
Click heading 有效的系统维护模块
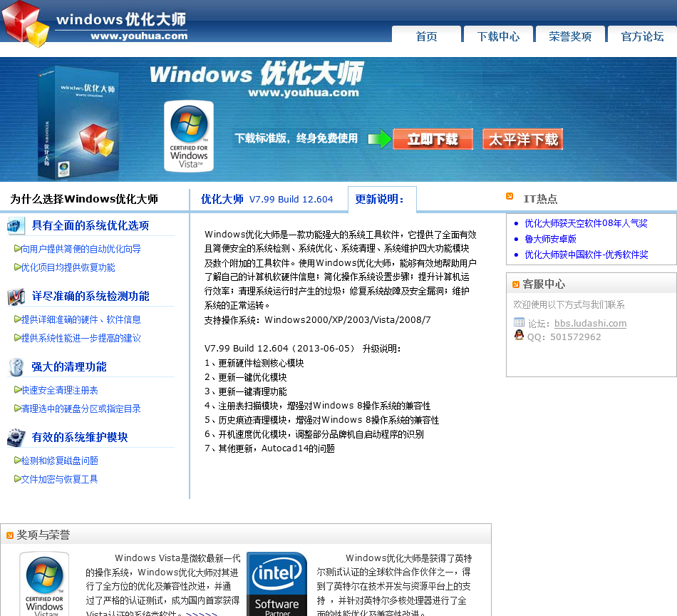[80, 437]
